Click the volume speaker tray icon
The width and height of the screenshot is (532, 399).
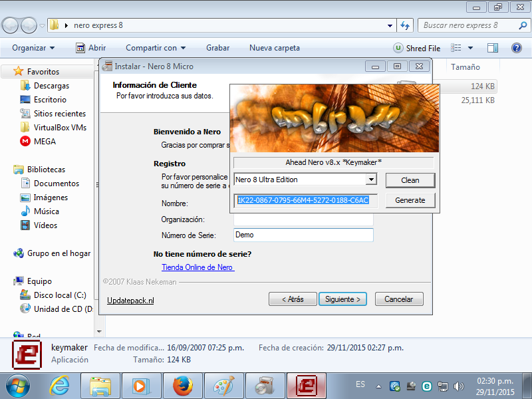(x=459, y=386)
